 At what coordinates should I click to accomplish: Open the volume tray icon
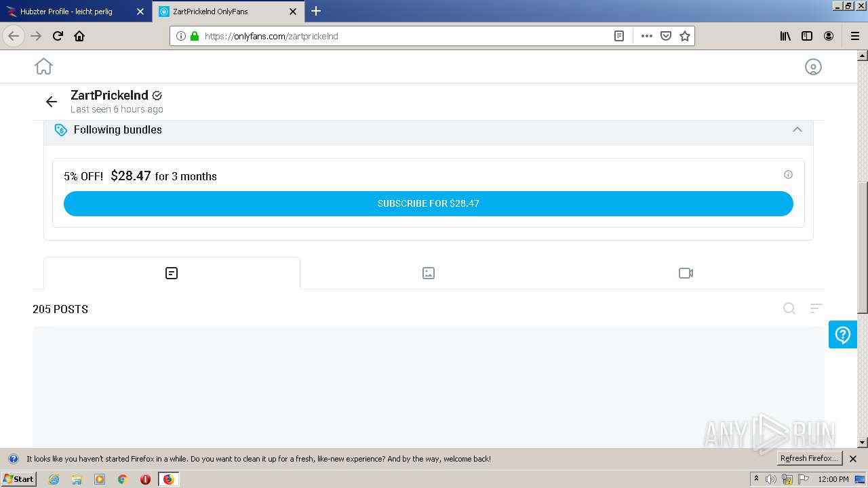(x=771, y=479)
